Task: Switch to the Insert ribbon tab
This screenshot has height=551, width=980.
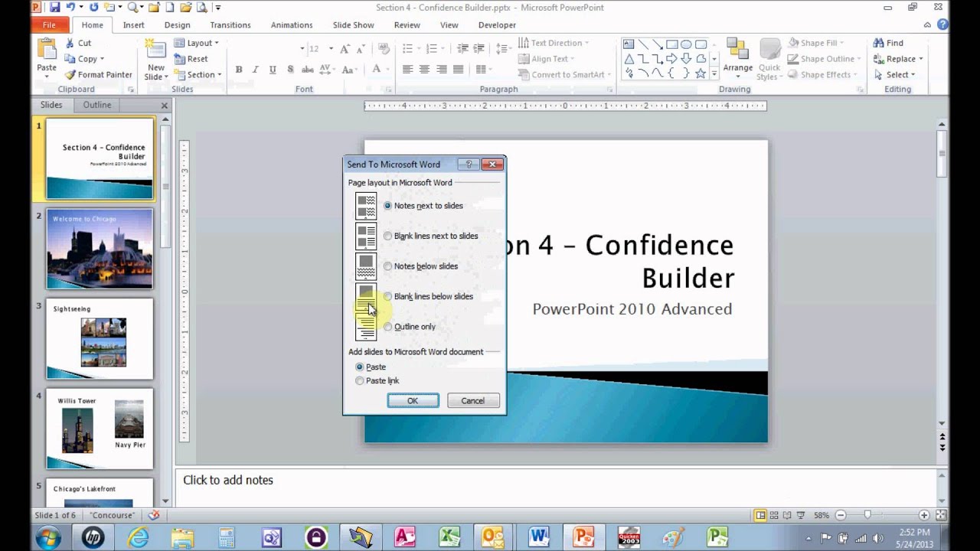Action: (133, 25)
